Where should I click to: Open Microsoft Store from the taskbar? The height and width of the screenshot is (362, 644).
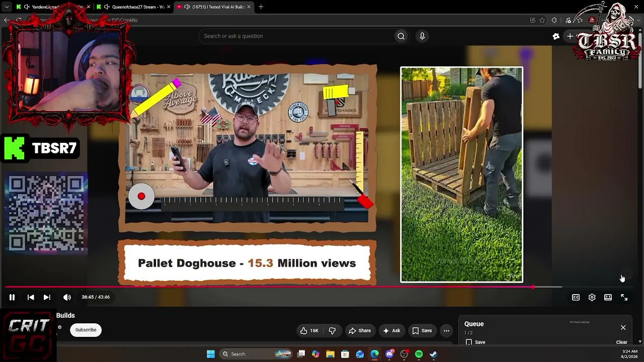tap(345, 354)
